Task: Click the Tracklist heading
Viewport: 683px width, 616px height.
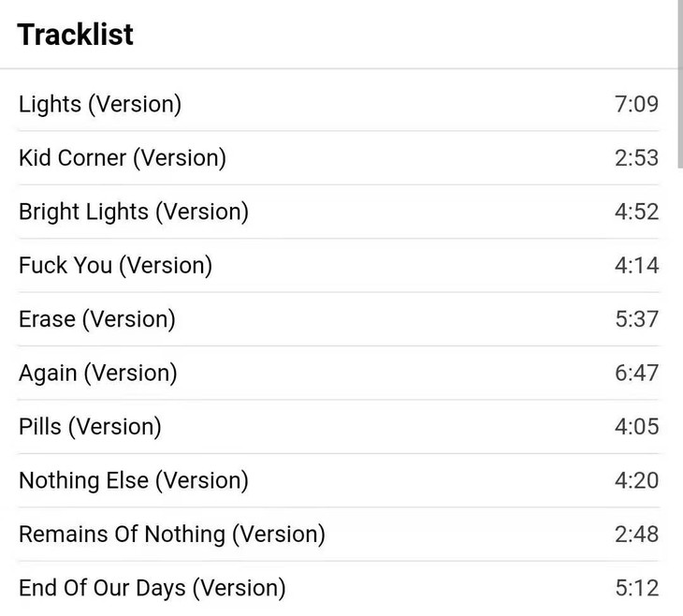Action: click(76, 35)
